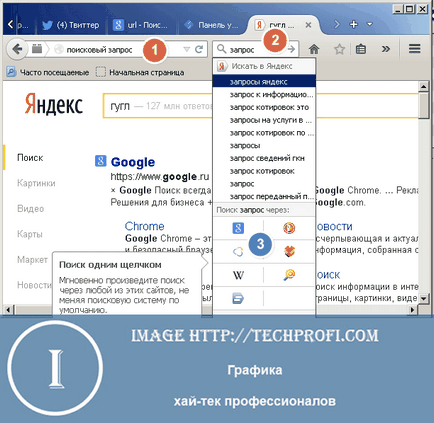434x423 pixels.
Task: Search via Wikipedia W icon
Action: (238, 275)
